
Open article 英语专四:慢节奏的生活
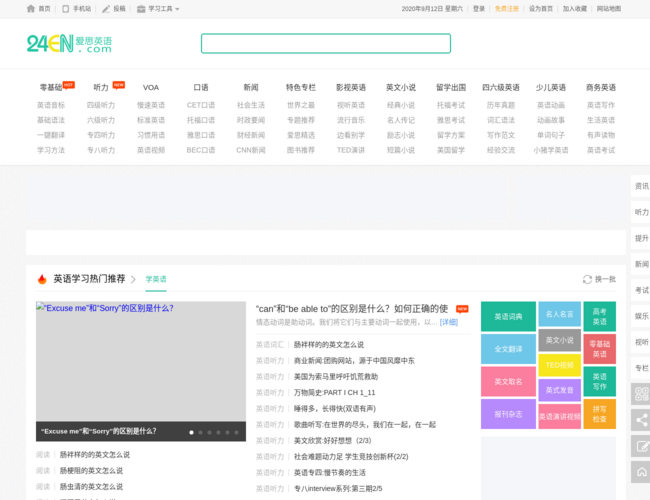click(x=330, y=473)
